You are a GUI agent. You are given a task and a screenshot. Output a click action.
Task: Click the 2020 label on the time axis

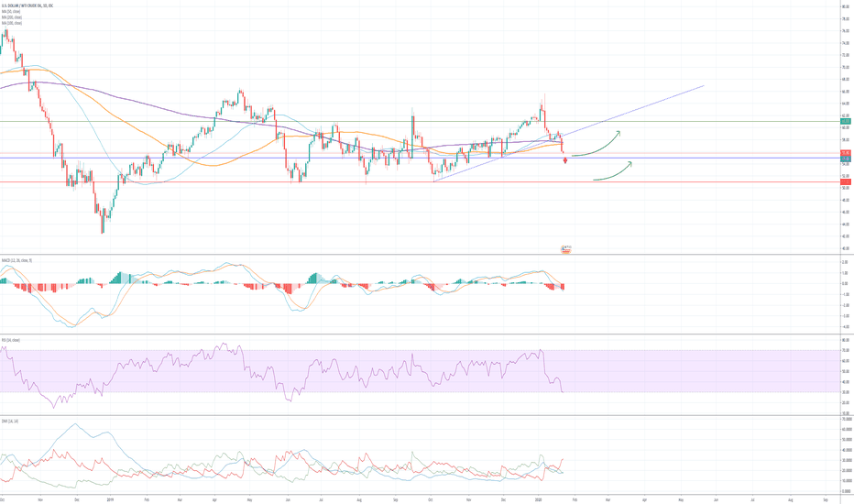pyautogui.click(x=539, y=499)
